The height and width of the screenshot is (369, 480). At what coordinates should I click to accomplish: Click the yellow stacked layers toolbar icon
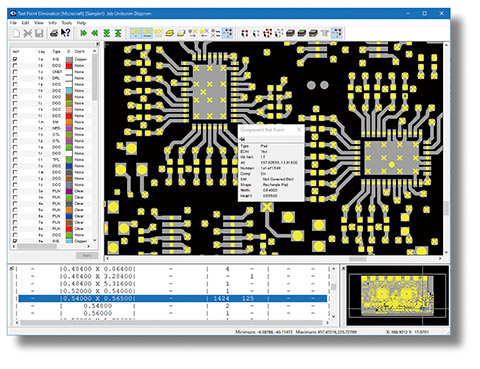tap(170, 33)
